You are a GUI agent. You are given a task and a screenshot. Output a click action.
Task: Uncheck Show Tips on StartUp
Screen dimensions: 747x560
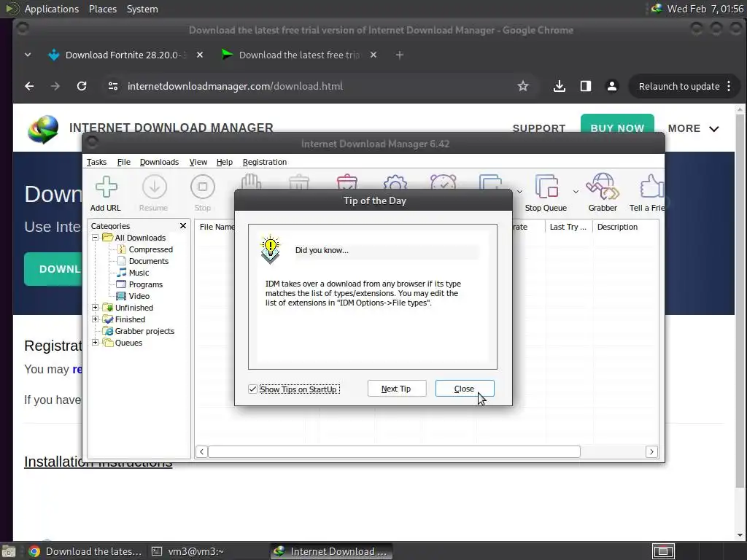tap(253, 389)
